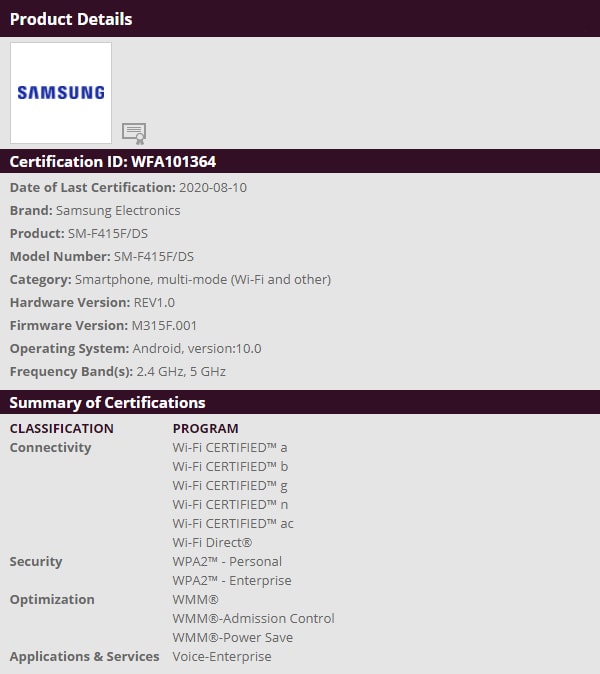Click the Wi-Fi Direct program entry
The height and width of the screenshot is (674, 600).
pyautogui.click(x=212, y=543)
